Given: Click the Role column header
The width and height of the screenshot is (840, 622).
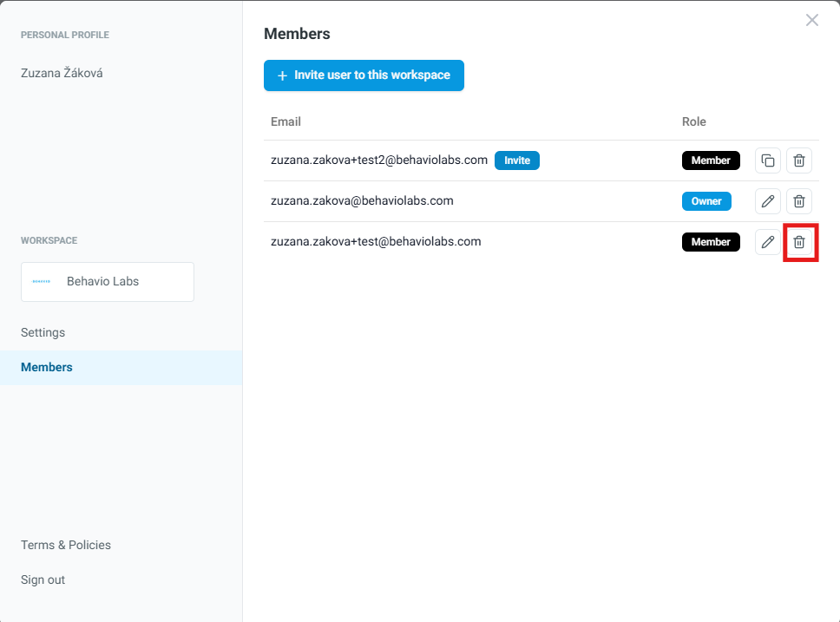Looking at the screenshot, I should 694,122.
